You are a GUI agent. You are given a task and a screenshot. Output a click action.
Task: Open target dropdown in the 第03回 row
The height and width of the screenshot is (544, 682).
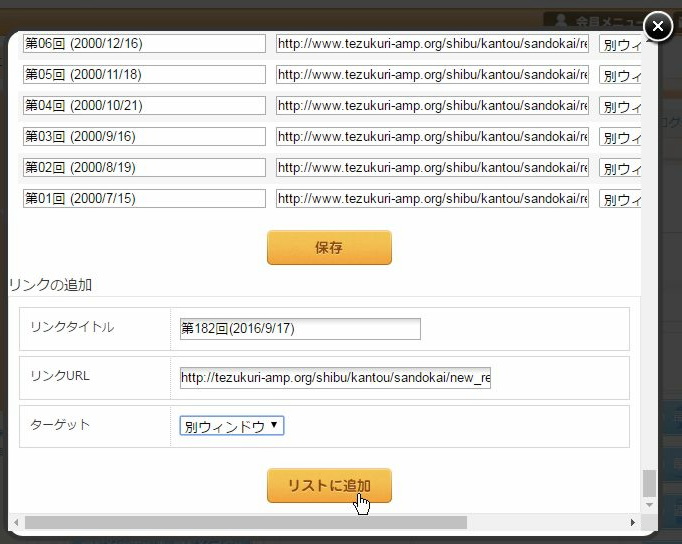pos(620,137)
